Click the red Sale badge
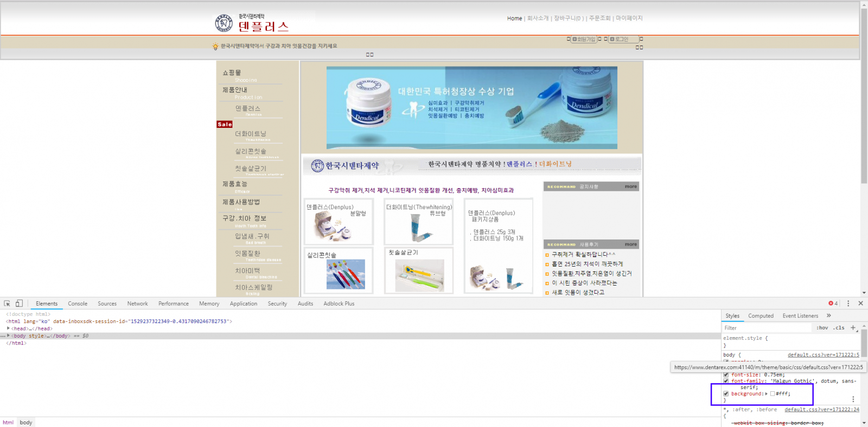The width and height of the screenshot is (868, 427). coord(225,124)
